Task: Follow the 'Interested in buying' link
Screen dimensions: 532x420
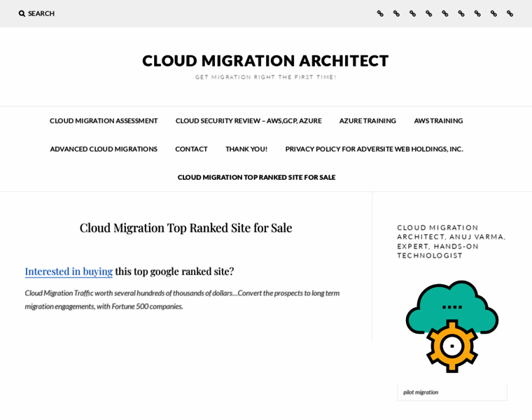Action: point(69,272)
